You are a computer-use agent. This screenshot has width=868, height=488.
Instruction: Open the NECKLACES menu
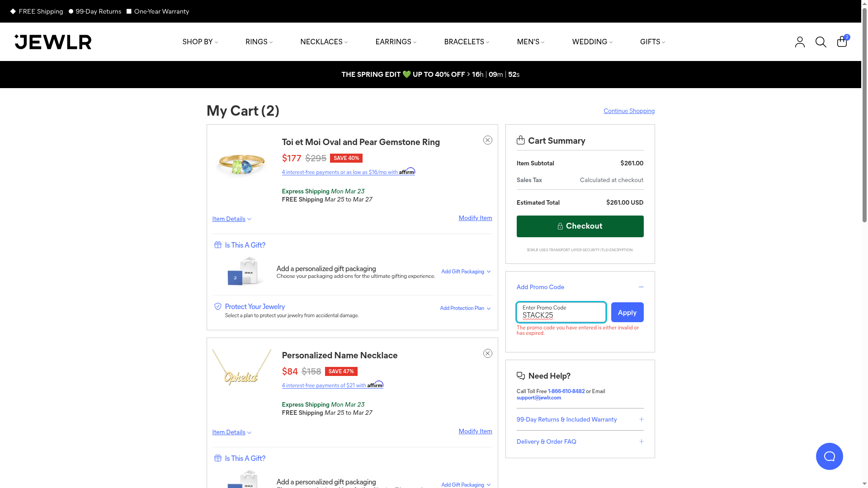tap(324, 42)
